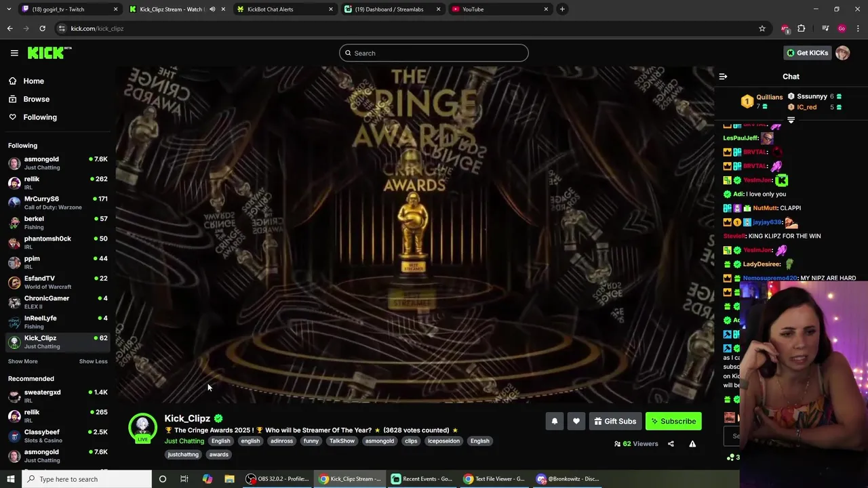
Task: Open Windows Start menu
Action: pos(10,479)
